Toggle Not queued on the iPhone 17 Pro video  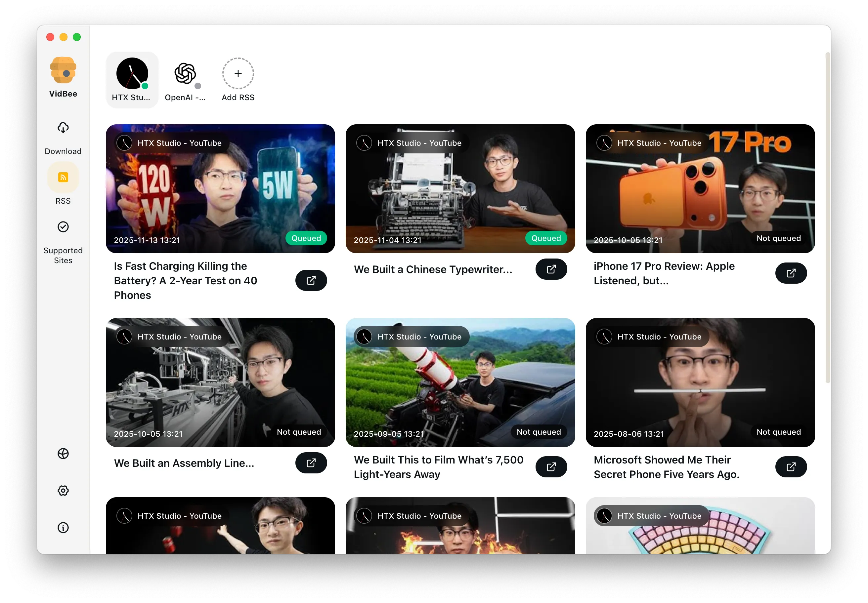778,238
